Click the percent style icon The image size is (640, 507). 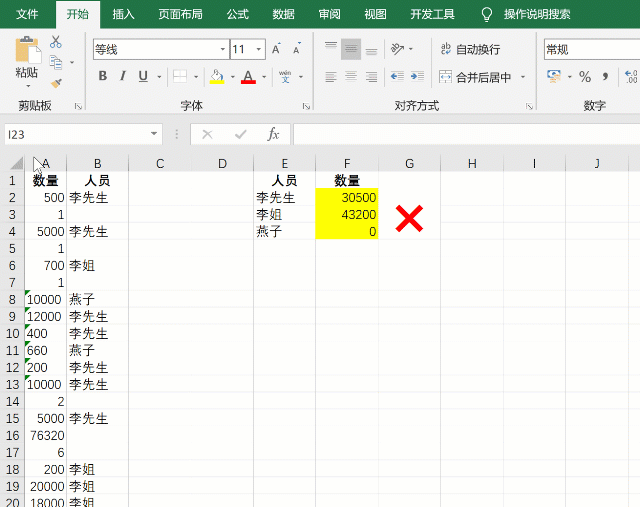coord(585,77)
